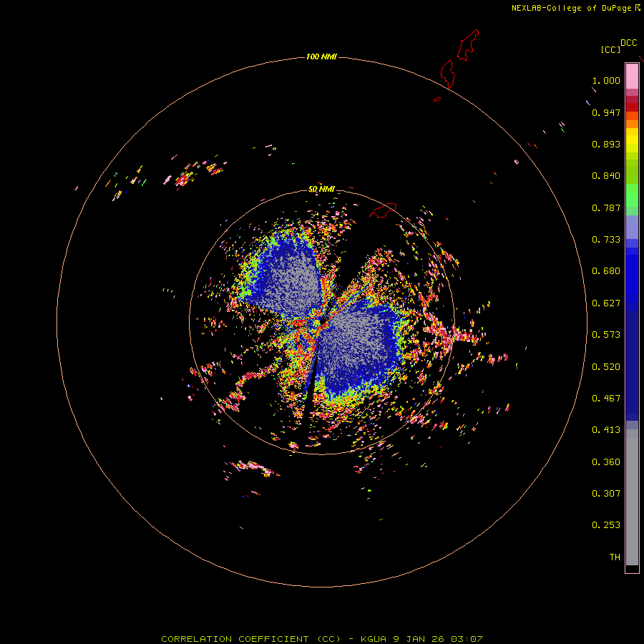Click the 0.573 value on color scale
This screenshot has width=644, height=644.
click(606, 335)
